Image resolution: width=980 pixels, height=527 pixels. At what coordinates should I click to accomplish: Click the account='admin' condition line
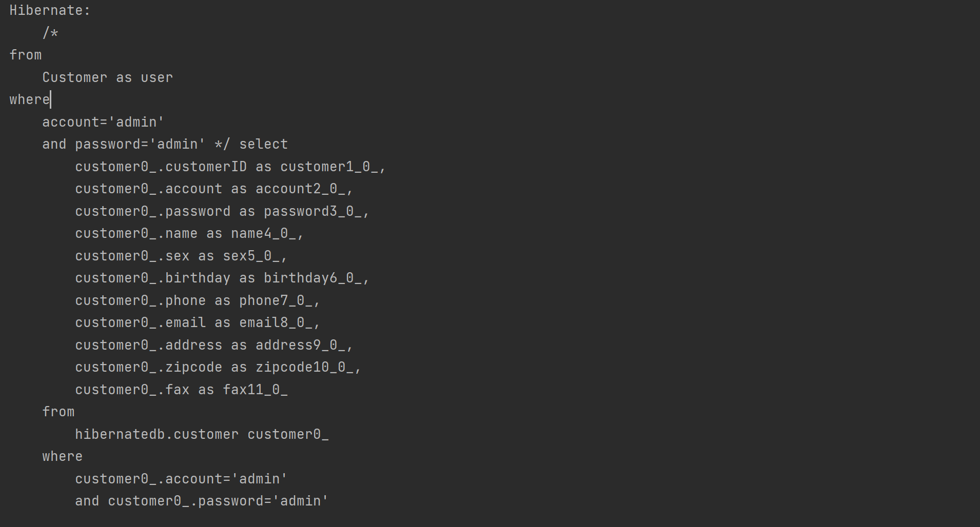click(x=103, y=122)
